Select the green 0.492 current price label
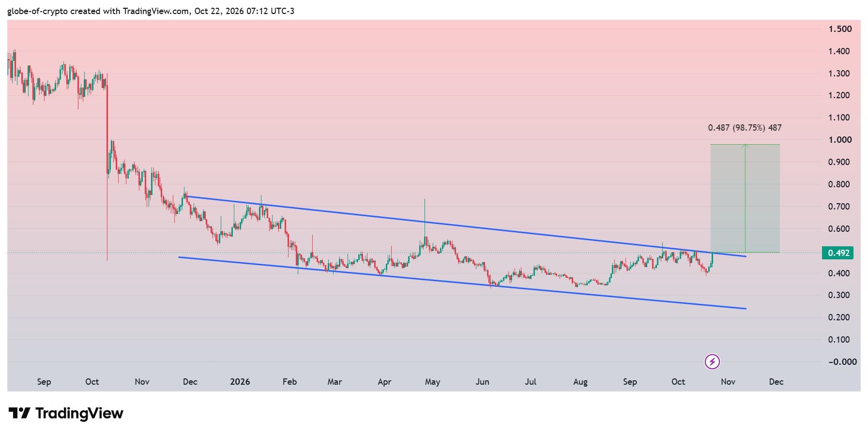Image resolution: width=868 pixels, height=435 pixels. point(838,253)
